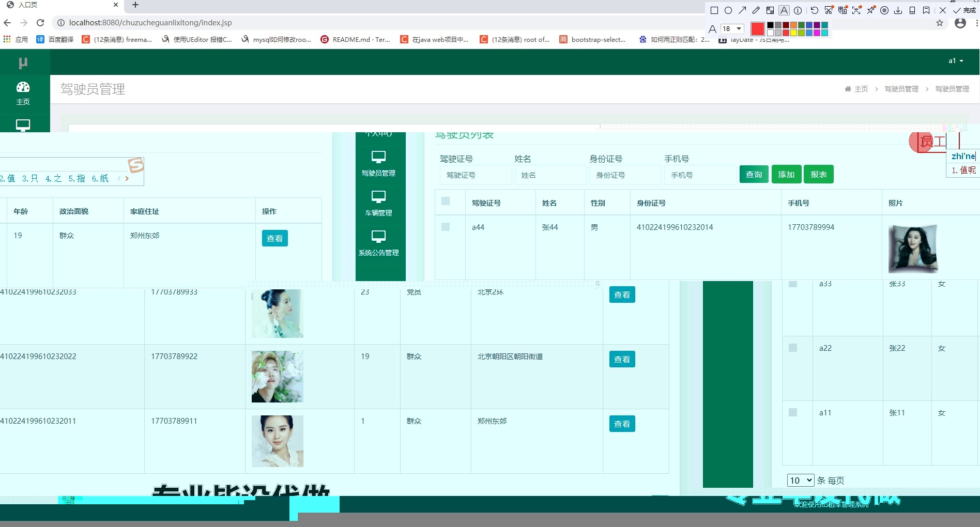Select the pencil drawing tool
Screen dimensions: 980x527
coord(756,10)
